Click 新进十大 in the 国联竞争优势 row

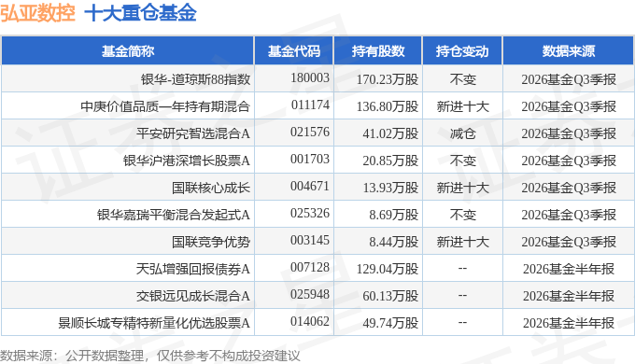(x=462, y=242)
